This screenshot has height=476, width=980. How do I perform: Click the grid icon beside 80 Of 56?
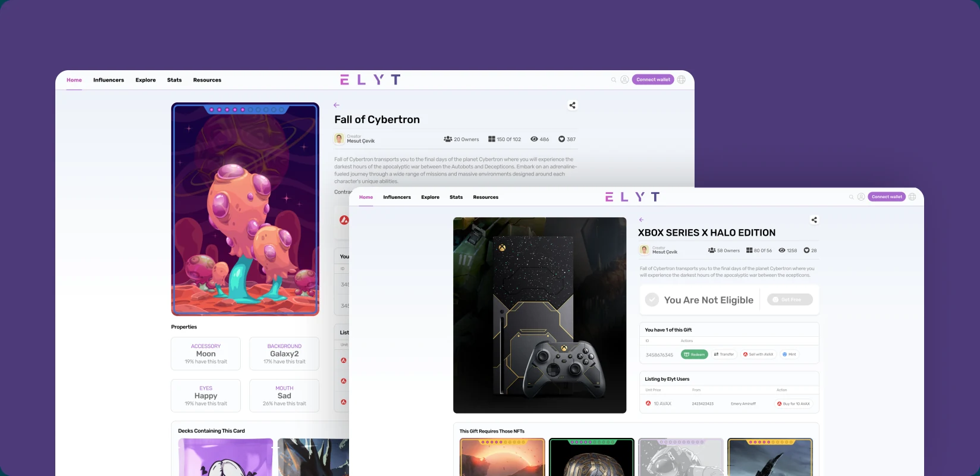click(x=749, y=250)
